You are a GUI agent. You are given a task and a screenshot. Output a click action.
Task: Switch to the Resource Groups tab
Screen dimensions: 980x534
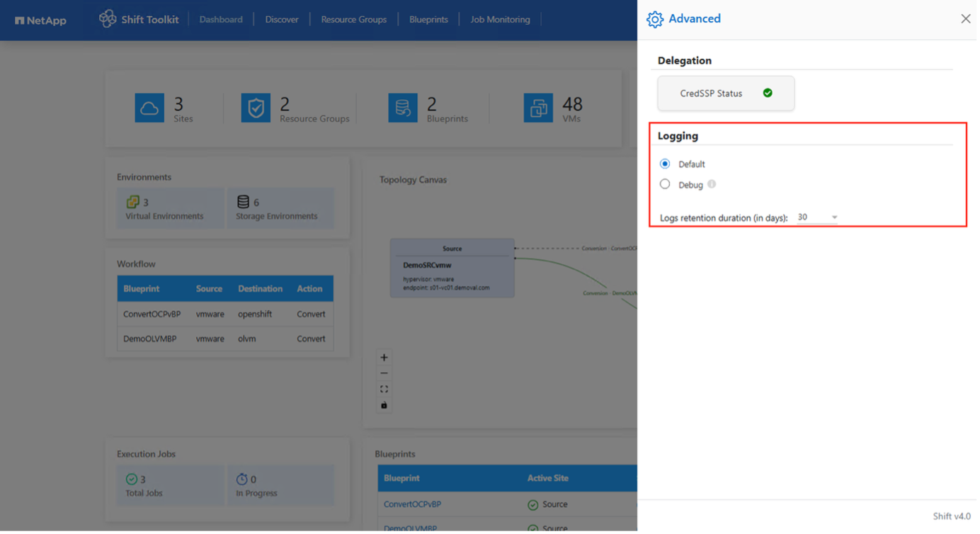click(x=353, y=20)
